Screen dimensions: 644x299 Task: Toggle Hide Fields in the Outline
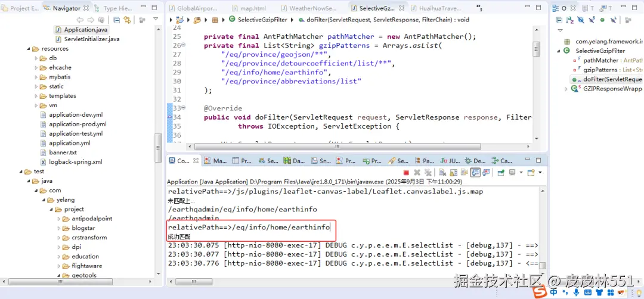[580, 20]
